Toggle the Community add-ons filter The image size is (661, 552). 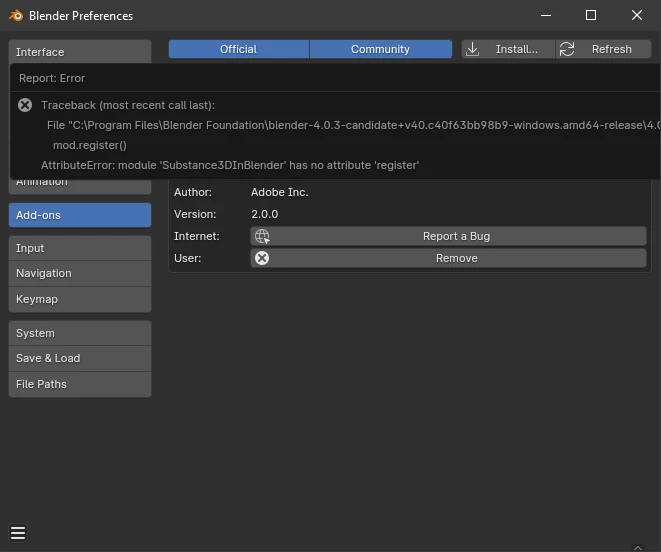point(381,49)
